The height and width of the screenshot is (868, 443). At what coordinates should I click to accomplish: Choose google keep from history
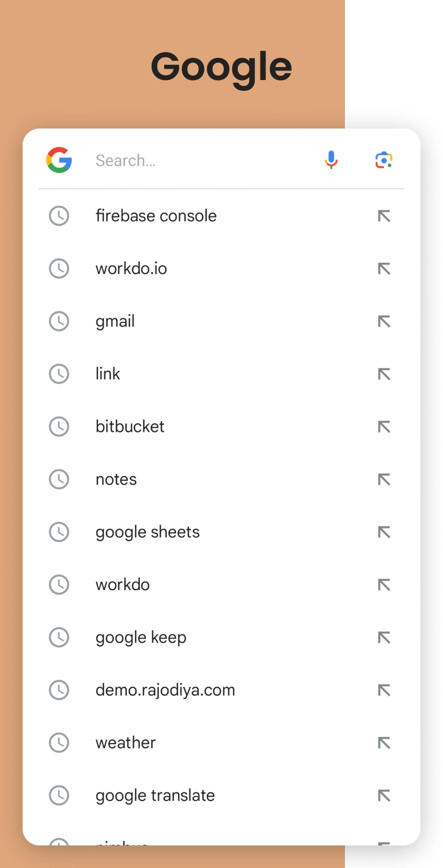click(x=221, y=637)
